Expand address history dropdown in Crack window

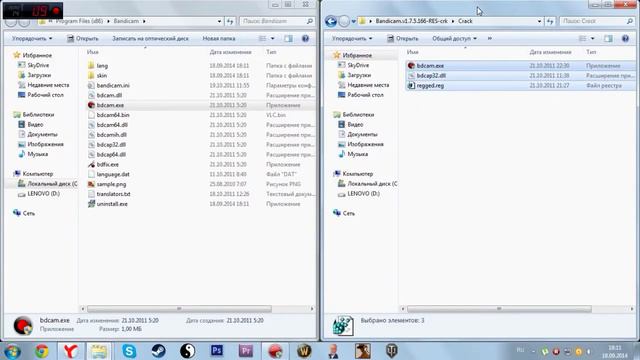pos(539,21)
